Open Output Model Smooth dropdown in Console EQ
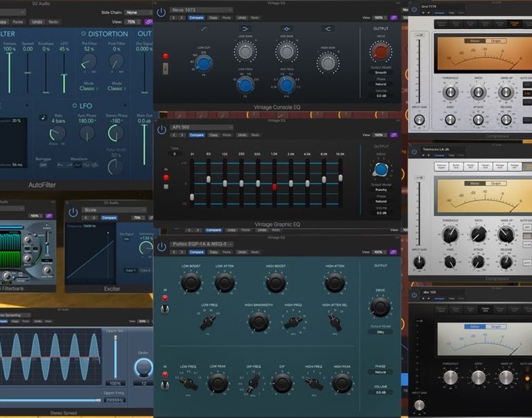The height and width of the screenshot is (418, 532). pyautogui.click(x=381, y=73)
